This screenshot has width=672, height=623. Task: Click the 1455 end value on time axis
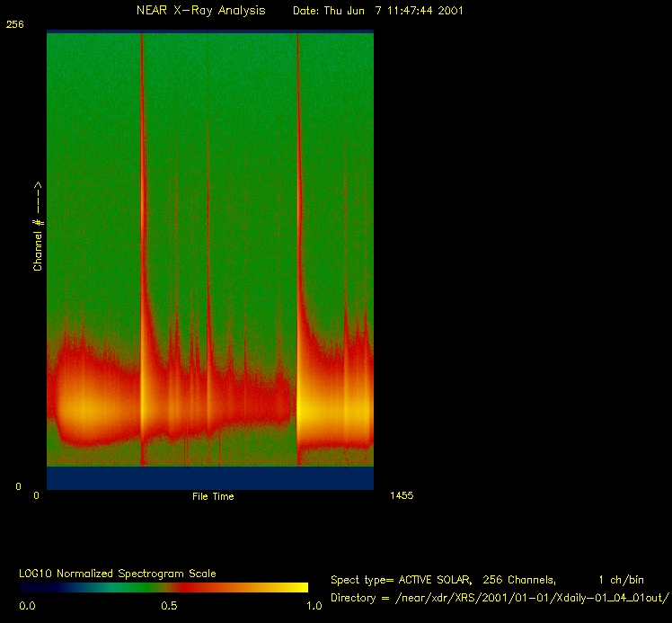click(x=402, y=495)
